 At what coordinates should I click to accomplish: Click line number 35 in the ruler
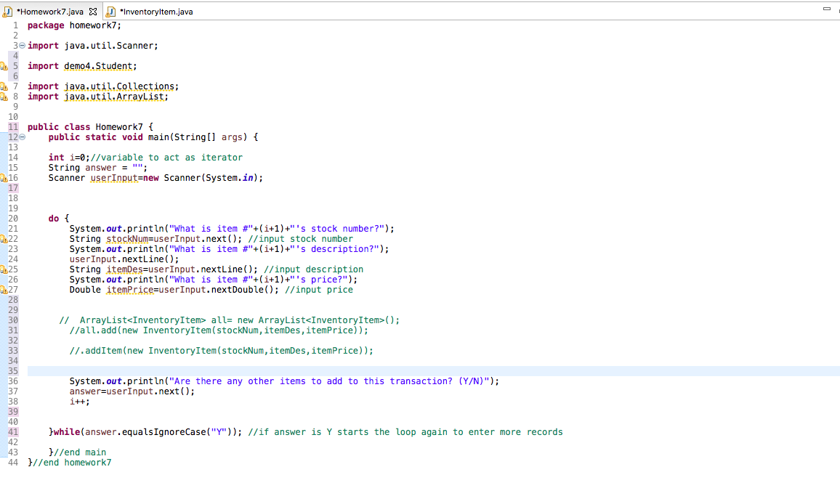(x=13, y=370)
